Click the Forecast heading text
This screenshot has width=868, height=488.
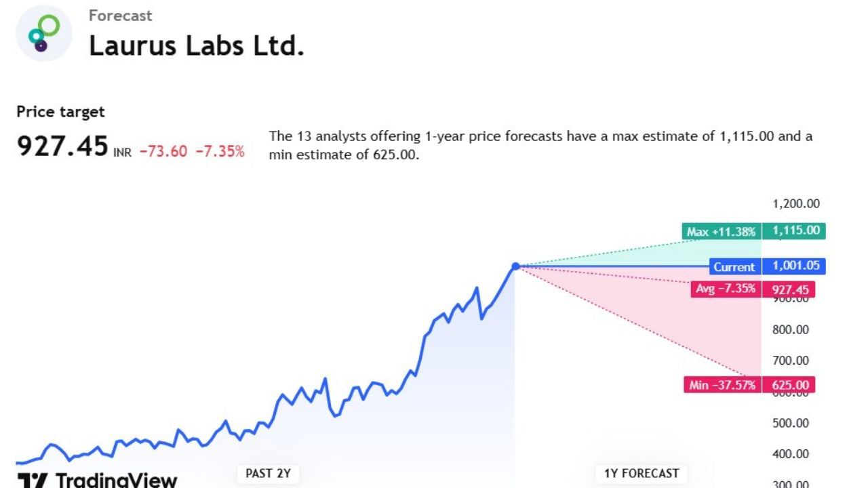(121, 15)
